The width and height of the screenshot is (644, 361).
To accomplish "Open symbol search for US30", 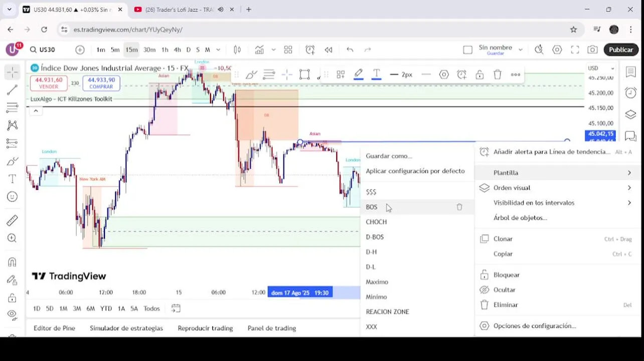I will (x=43, y=50).
